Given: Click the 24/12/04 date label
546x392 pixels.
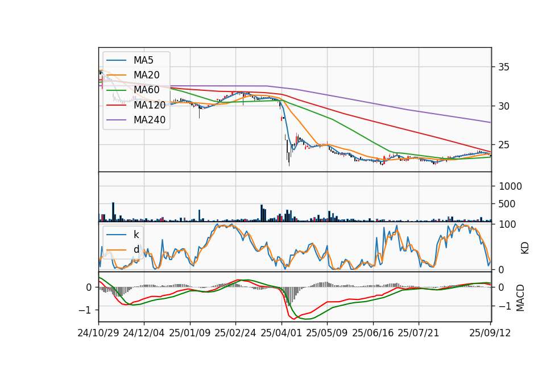Looking at the screenshot, I should 144,333.
